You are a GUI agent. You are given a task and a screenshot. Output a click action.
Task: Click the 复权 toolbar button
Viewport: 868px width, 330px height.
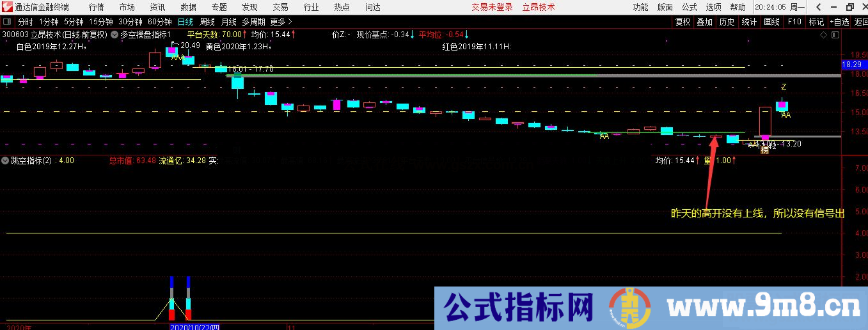tap(683, 22)
